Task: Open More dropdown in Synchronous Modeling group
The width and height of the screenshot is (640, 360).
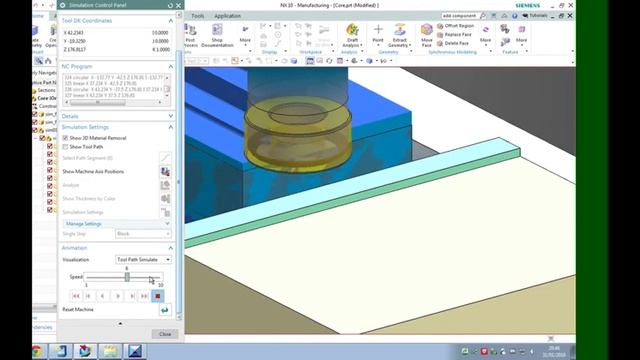Action: click(x=485, y=35)
